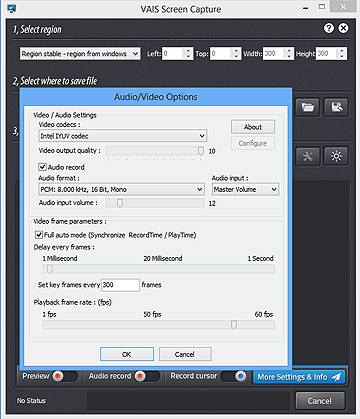
Task: Click the Audio/Video Options dialog title
Action: click(156, 97)
